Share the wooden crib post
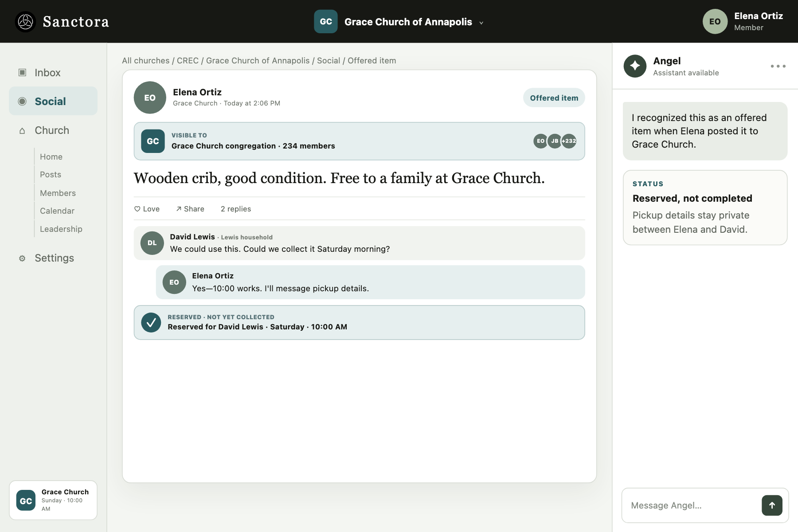The height and width of the screenshot is (532, 798). (x=190, y=209)
